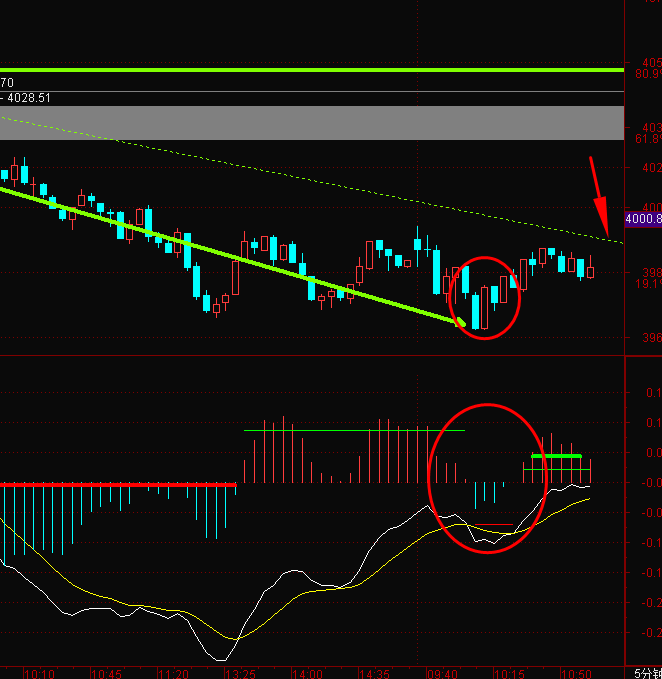Select the 09:40 time axis label
Viewport: 662px width, 679px height.
click(x=442, y=674)
